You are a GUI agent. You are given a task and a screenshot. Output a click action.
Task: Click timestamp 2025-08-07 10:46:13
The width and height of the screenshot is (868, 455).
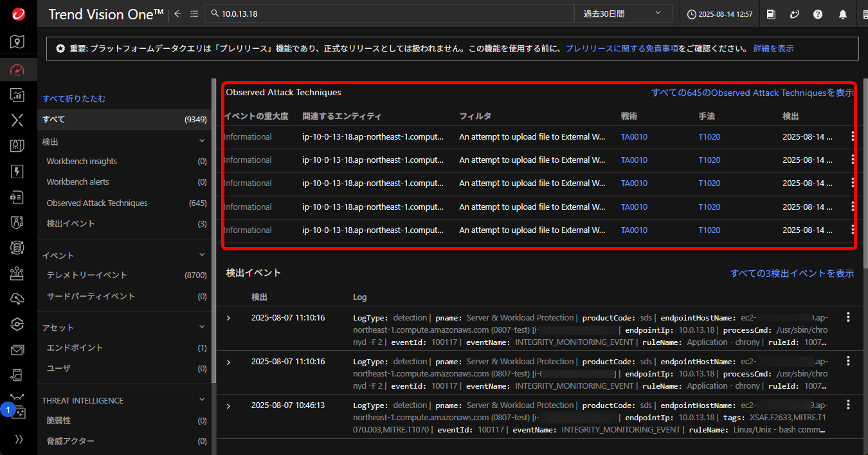tap(288, 405)
